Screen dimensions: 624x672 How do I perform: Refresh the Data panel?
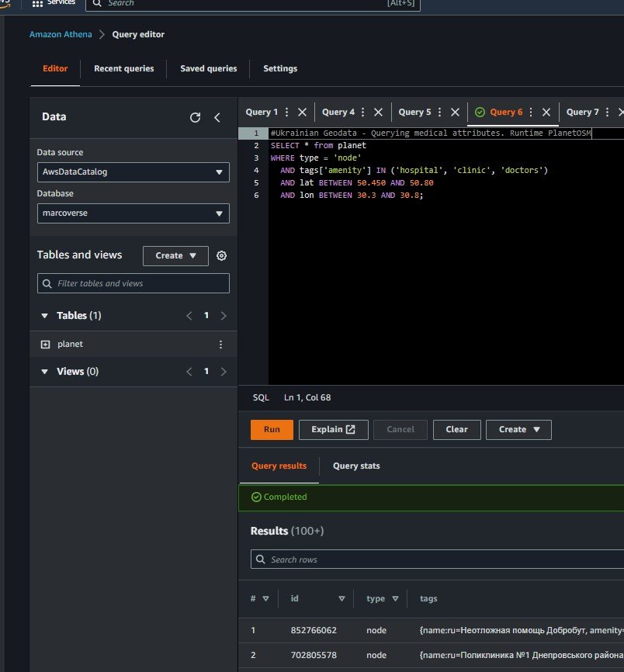pos(195,117)
